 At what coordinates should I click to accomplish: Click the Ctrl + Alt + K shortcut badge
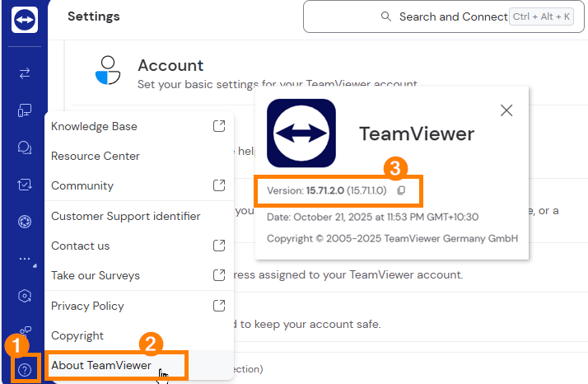(541, 16)
